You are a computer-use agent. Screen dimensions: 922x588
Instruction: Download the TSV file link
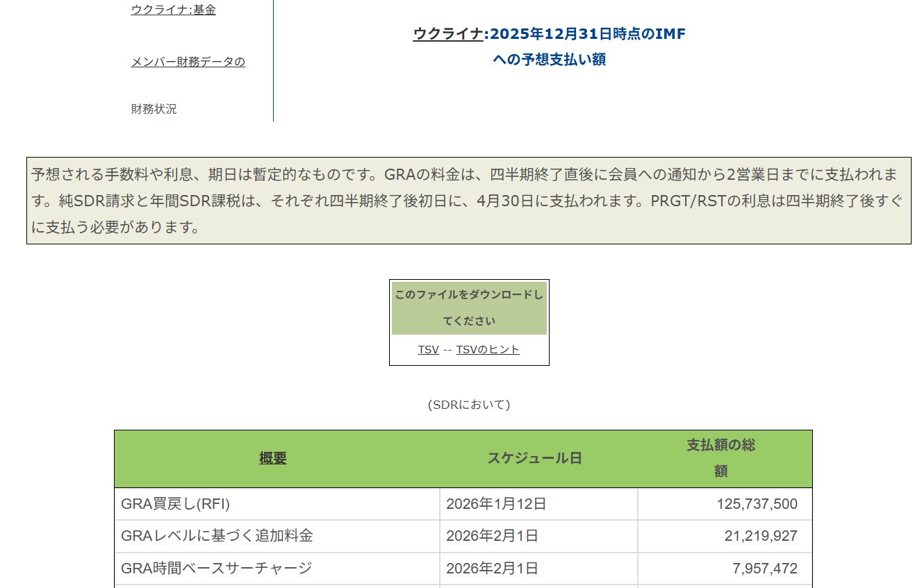pos(428,350)
